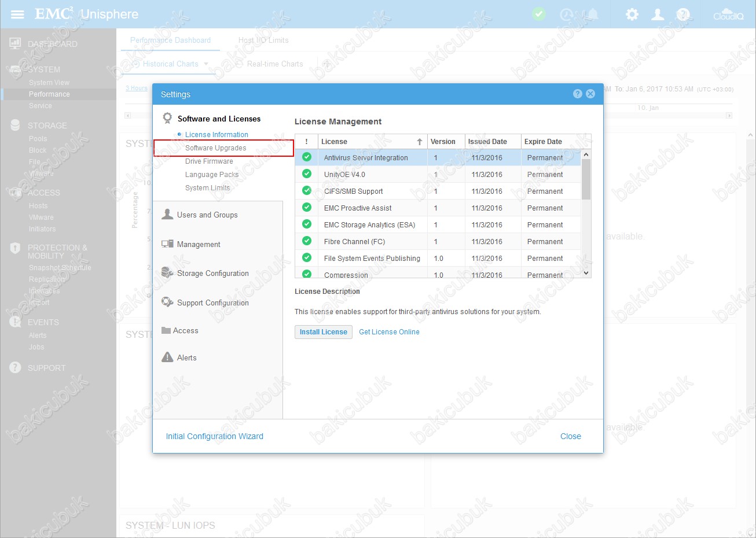Viewport: 756px width, 538px height.
Task: Open Get License Online link
Action: click(389, 331)
